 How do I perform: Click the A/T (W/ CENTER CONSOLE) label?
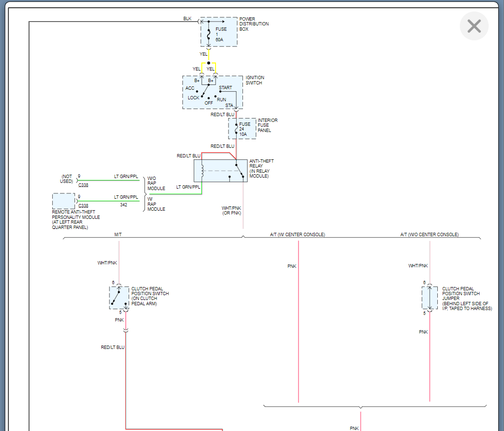[x=298, y=235]
